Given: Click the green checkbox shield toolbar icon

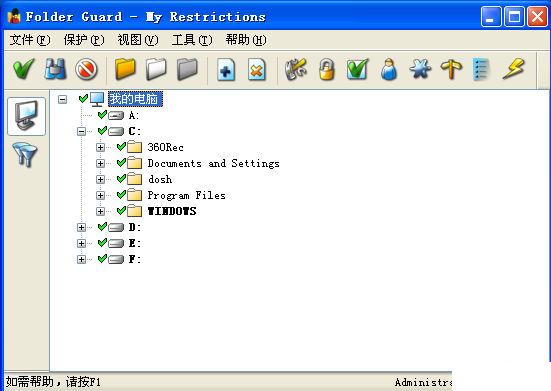Looking at the screenshot, I should click(x=357, y=69).
